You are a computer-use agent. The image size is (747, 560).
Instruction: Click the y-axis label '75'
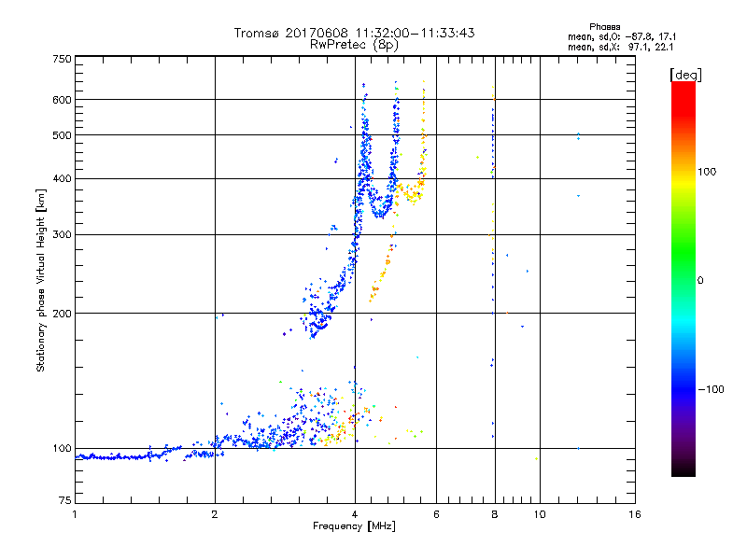65,500
